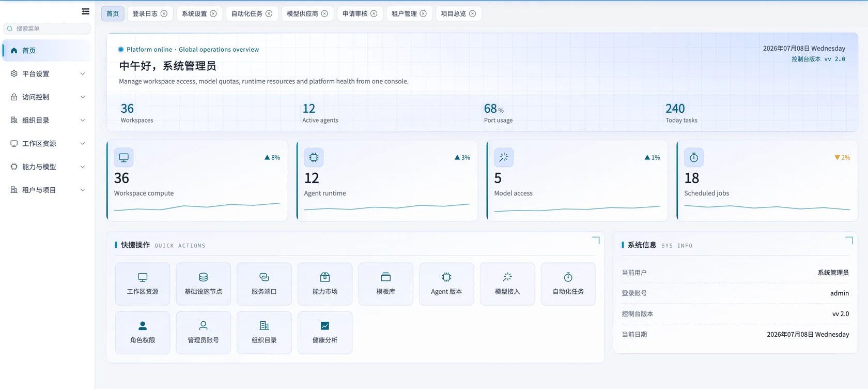Click the 访问控制 lock icon

pos(14,97)
